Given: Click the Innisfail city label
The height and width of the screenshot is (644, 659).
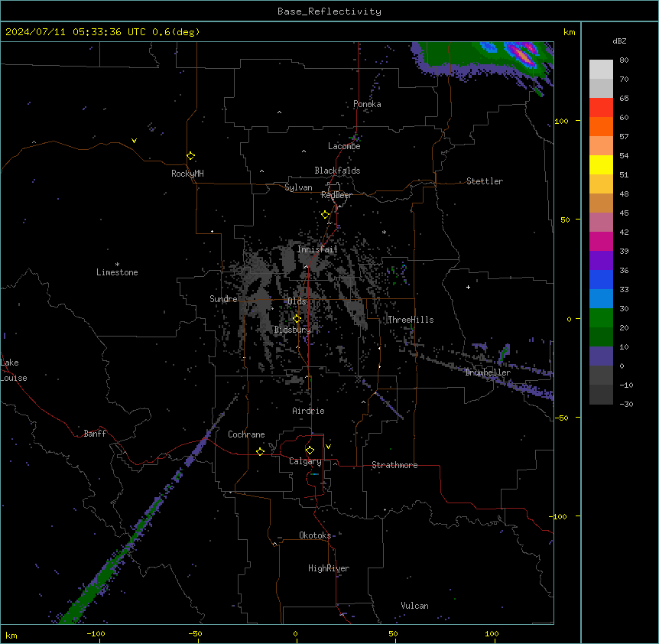Looking at the screenshot, I should [317, 249].
